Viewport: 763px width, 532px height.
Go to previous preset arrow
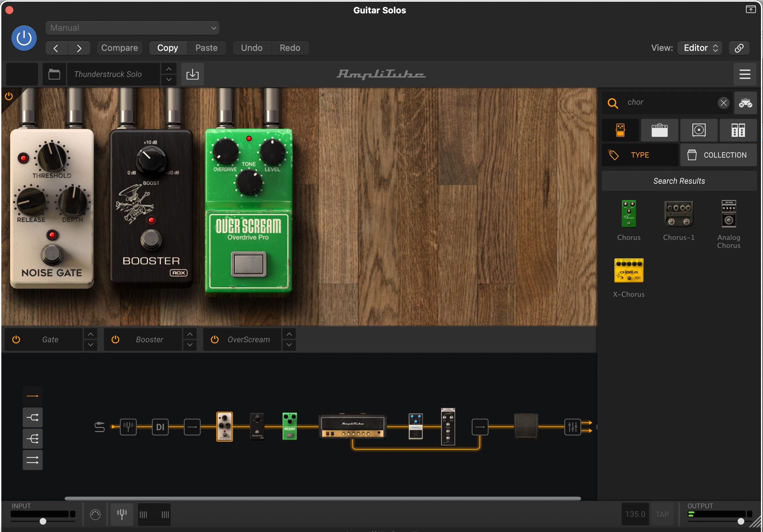click(56, 48)
